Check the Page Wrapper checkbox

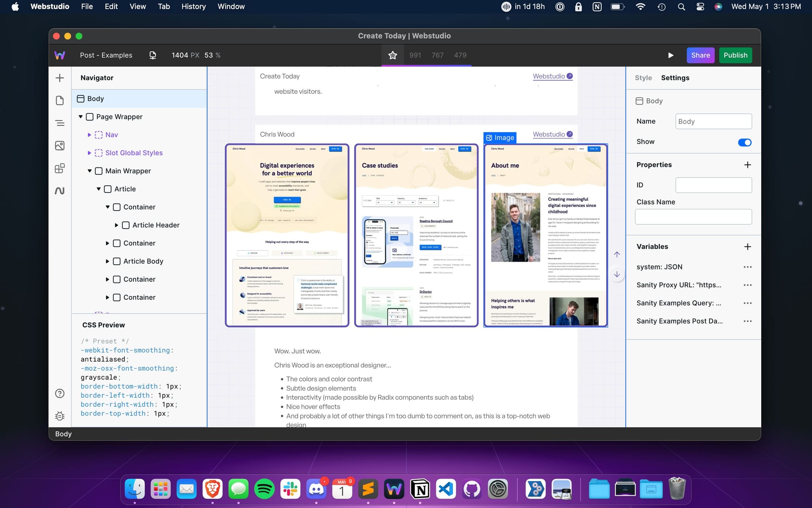tap(90, 117)
